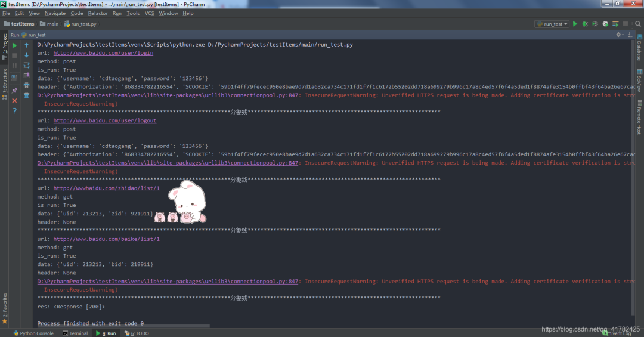Profile run_test from the toolbar
The height and width of the screenshot is (337, 644).
[x=605, y=24]
